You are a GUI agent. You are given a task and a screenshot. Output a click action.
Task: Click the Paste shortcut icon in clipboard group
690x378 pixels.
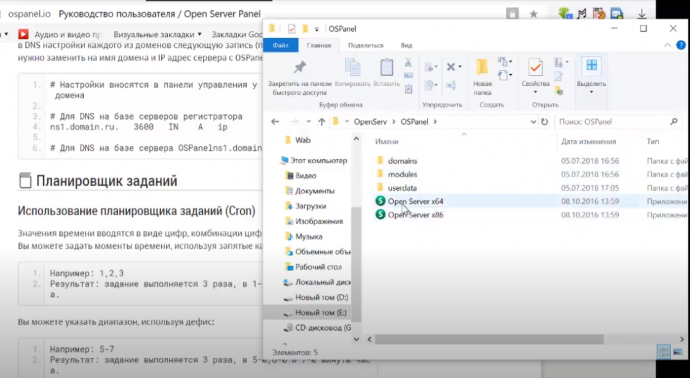(408, 89)
